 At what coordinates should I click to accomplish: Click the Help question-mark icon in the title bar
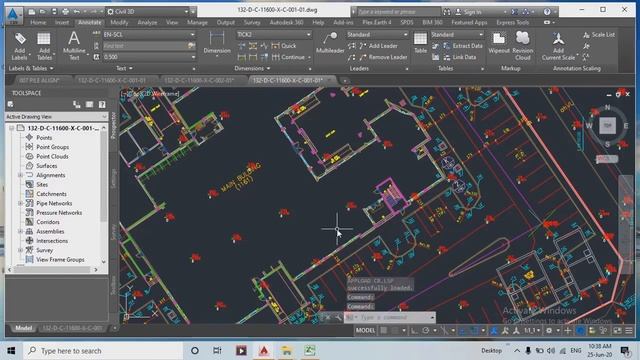[547, 11]
